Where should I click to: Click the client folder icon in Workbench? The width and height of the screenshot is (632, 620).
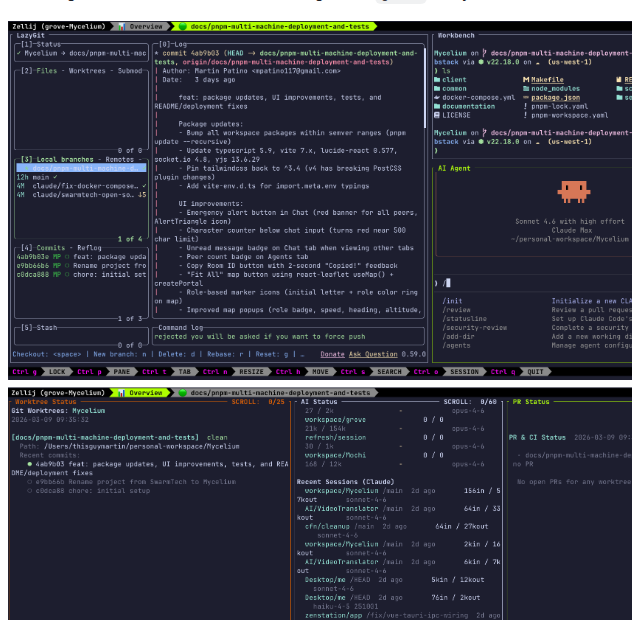click(437, 79)
